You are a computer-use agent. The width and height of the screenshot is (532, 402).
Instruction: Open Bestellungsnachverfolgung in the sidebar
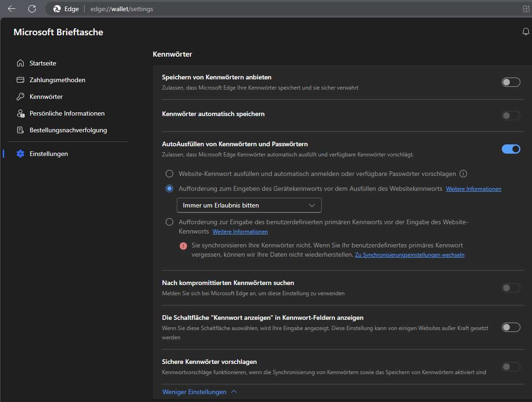[68, 130]
